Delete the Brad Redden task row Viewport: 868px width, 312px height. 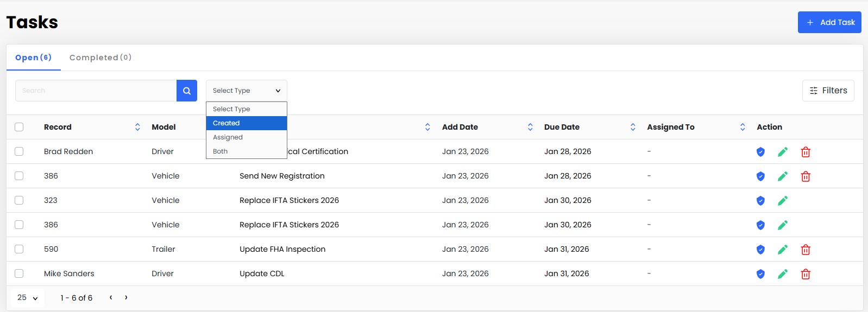(806, 152)
